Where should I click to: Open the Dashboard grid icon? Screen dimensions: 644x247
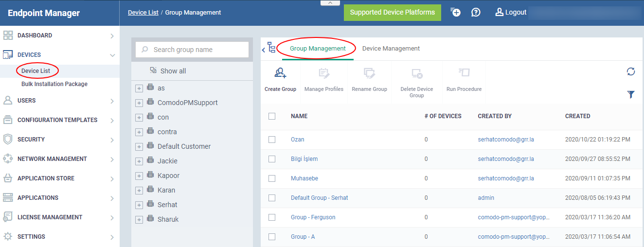(8, 35)
